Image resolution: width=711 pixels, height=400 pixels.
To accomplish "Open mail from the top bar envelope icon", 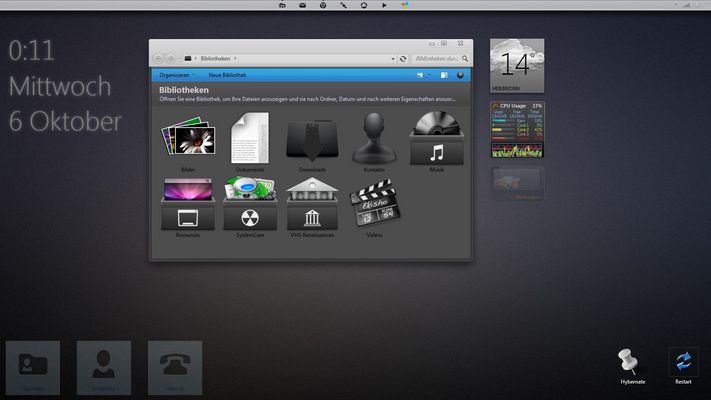I will [x=302, y=5].
